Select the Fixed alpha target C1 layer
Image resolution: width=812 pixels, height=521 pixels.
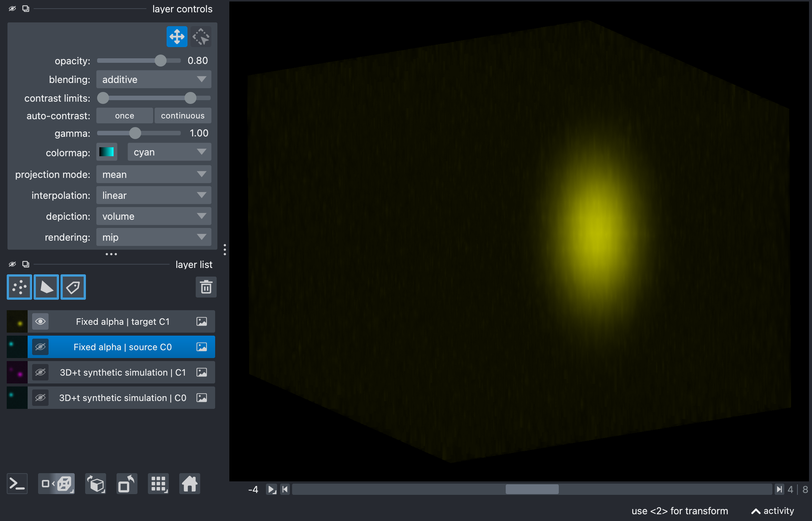point(123,321)
